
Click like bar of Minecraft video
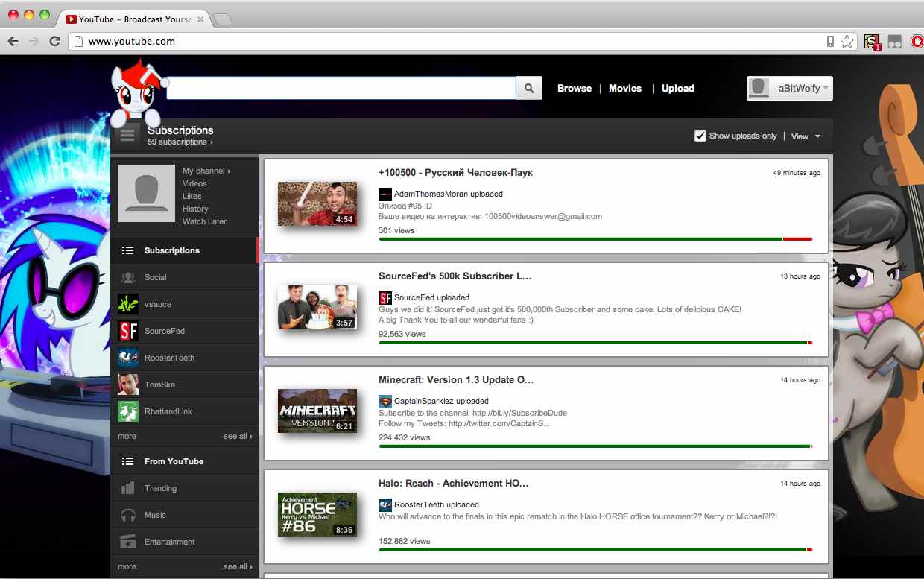coord(595,446)
